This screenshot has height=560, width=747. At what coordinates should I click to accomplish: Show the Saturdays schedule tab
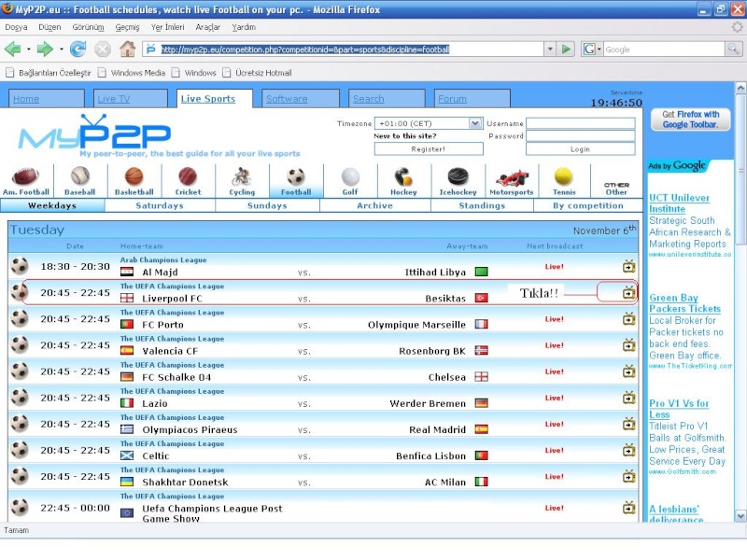point(160,205)
